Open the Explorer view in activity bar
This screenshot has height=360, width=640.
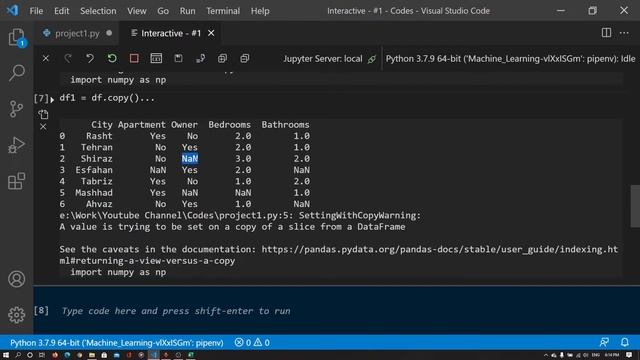[x=16, y=37]
